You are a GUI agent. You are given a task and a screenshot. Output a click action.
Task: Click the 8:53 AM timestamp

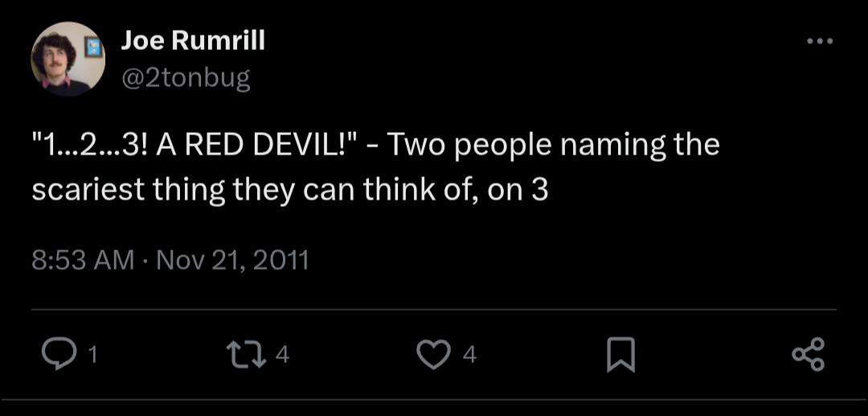coord(82,262)
